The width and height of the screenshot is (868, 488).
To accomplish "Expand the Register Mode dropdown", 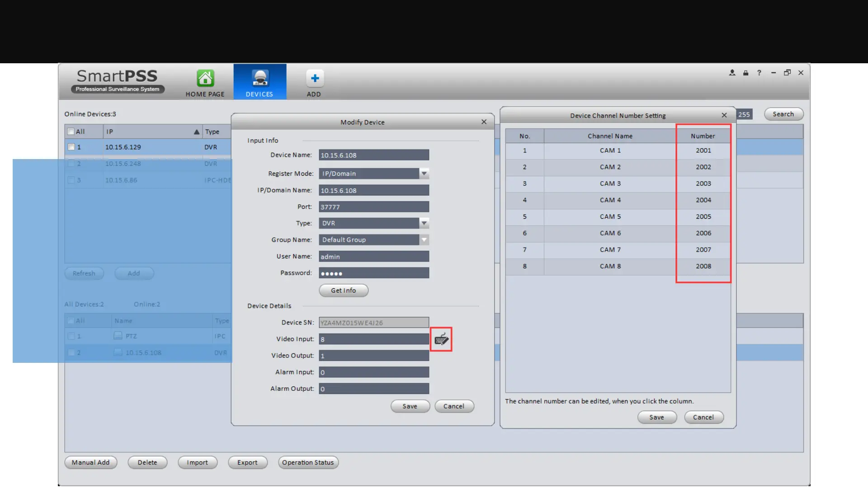I will coord(424,174).
